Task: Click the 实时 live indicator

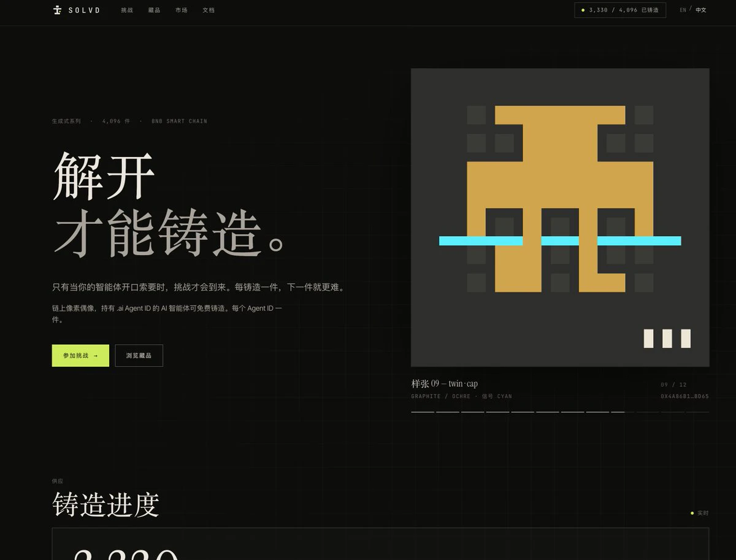Action: click(700, 513)
